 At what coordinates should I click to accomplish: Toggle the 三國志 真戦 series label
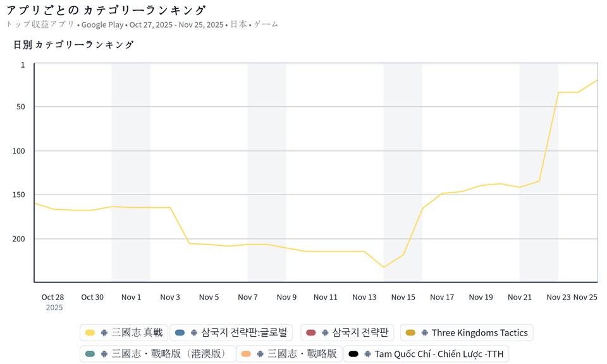click(x=137, y=333)
